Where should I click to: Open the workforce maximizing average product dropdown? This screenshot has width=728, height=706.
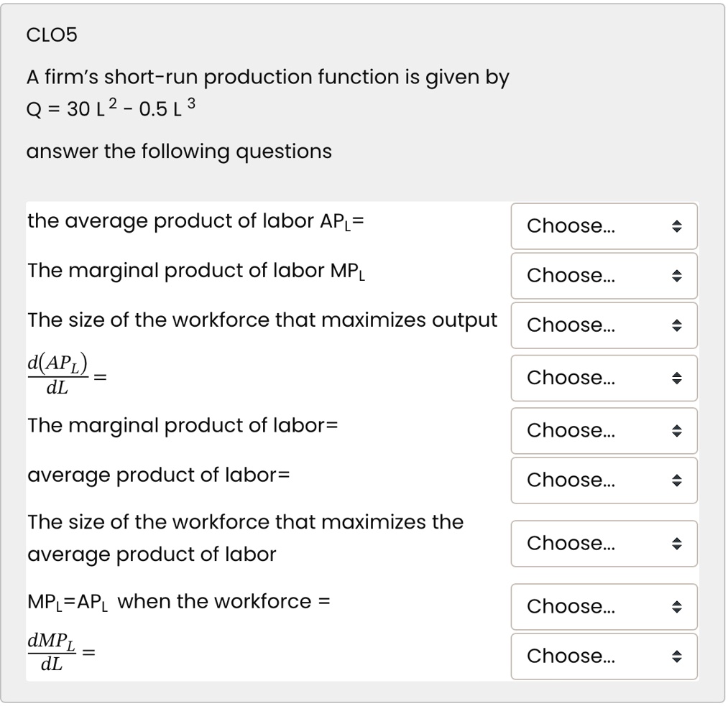pyautogui.click(x=604, y=544)
